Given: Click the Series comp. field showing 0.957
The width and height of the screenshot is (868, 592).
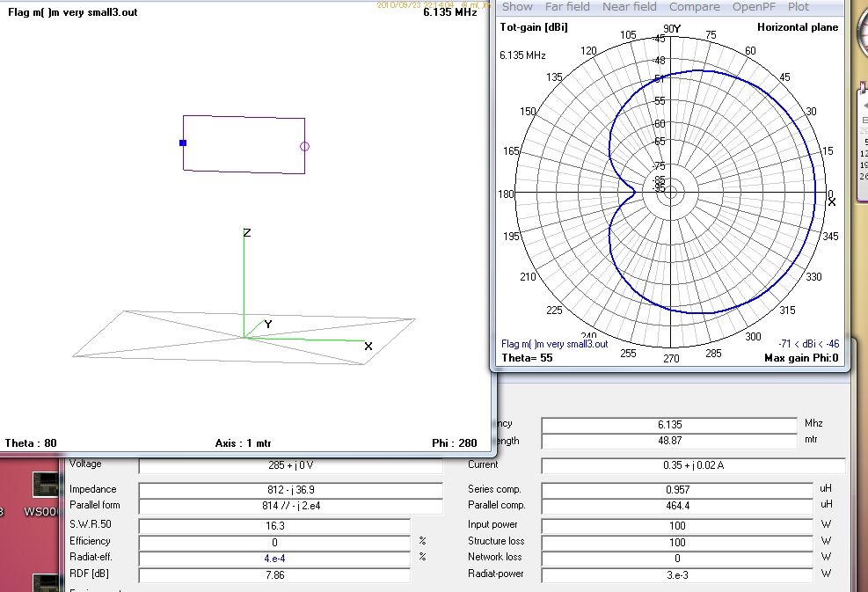Looking at the screenshot, I should (677, 490).
